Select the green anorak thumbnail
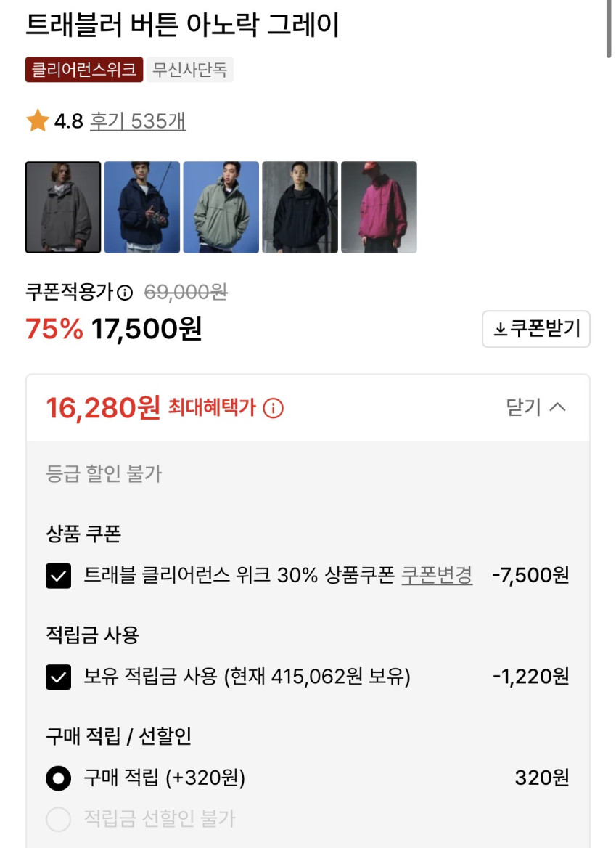The image size is (616, 848). click(221, 207)
